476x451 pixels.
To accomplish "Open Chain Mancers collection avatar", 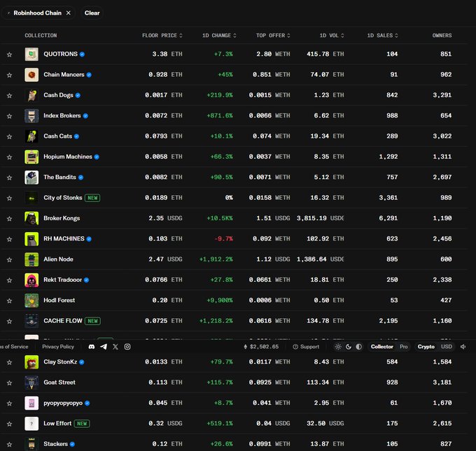I will (x=31, y=75).
